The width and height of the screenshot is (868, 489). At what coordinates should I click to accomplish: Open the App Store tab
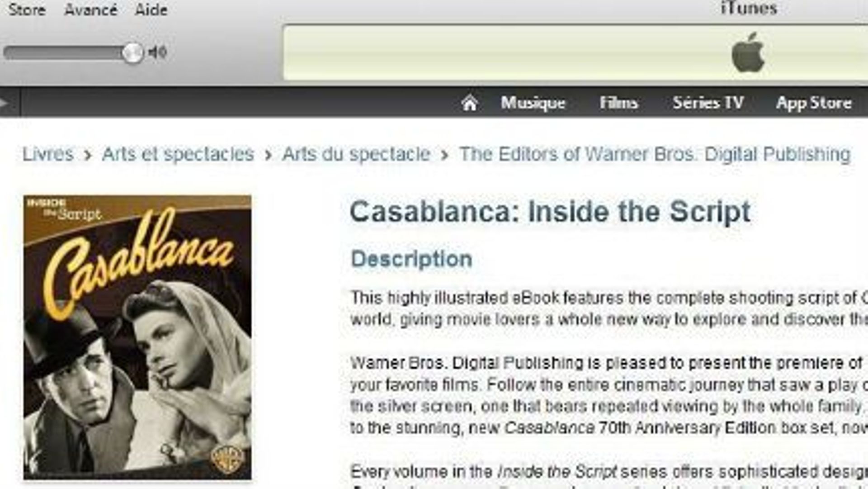pyautogui.click(x=814, y=104)
